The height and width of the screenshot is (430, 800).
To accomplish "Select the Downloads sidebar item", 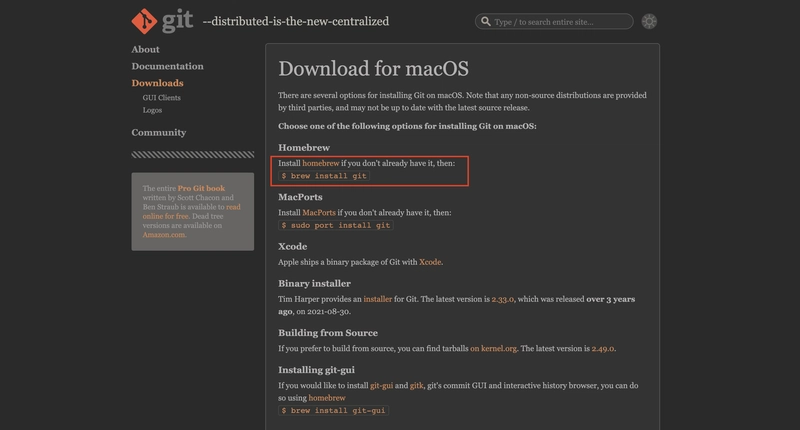I will [x=157, y=83].
